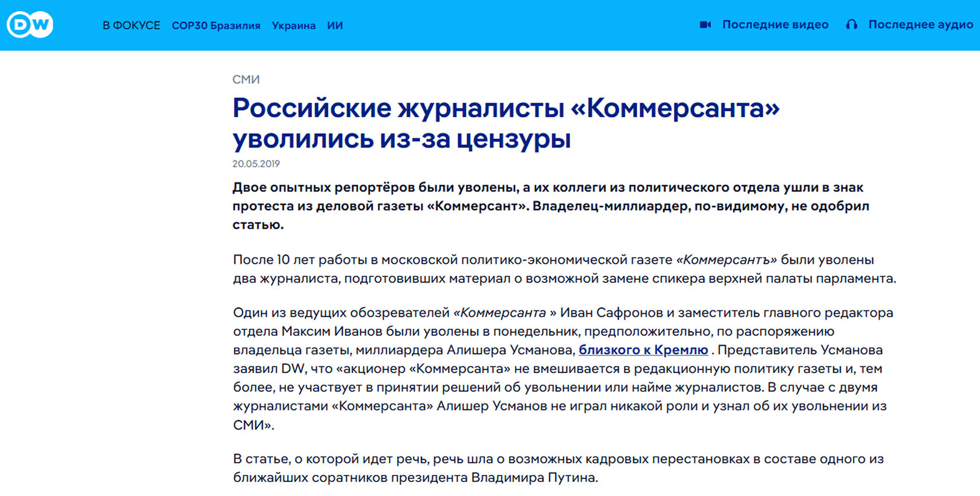Image resolution: width=980 pixels, height=496 pixels.
Task: Click the «СМИ» category label
Action: pyautogui.click(x=246, y=79)
